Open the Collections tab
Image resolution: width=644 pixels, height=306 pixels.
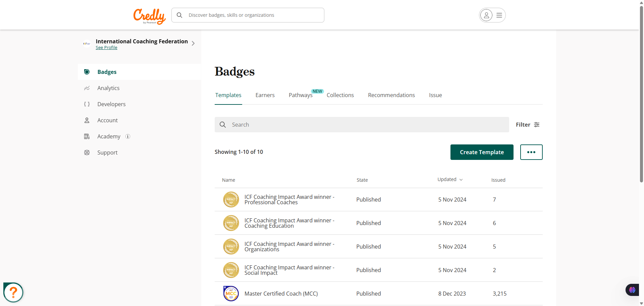(x=340, y=95)
